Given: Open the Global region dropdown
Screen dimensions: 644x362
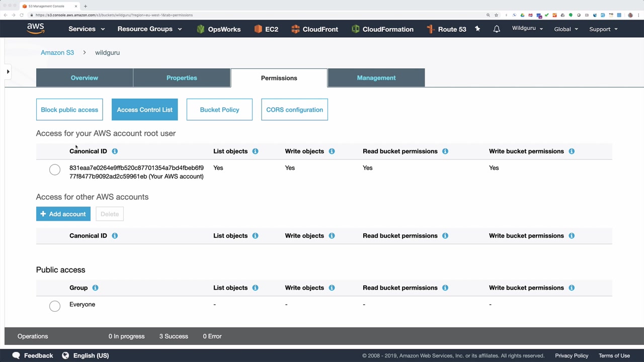Looking at the screenshot, I should 566,29.
